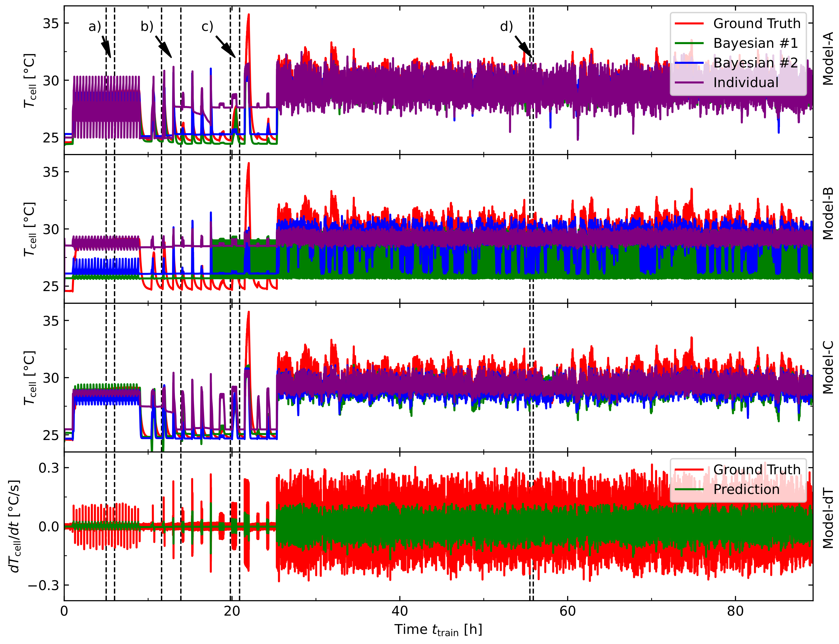Image resolution: width=839 pixels, height=644 pixels.
Task: Click the Model-C side label
Action: [x=828, y=367]
